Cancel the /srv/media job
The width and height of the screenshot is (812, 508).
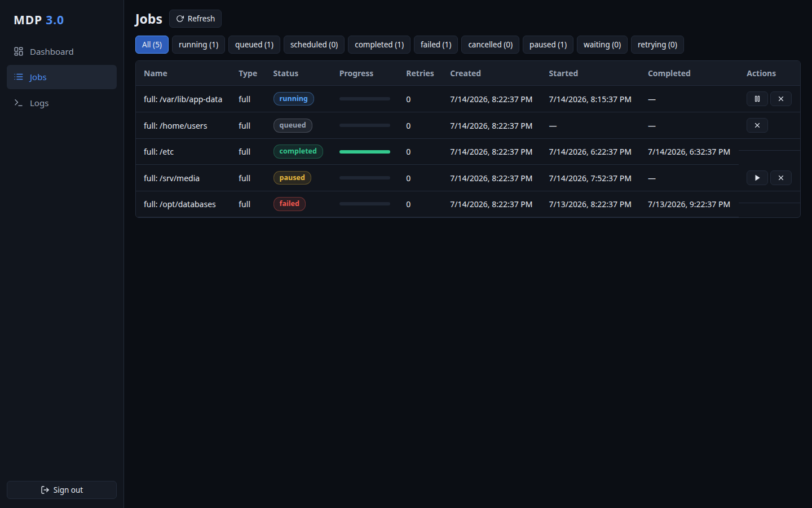[780, 178]
